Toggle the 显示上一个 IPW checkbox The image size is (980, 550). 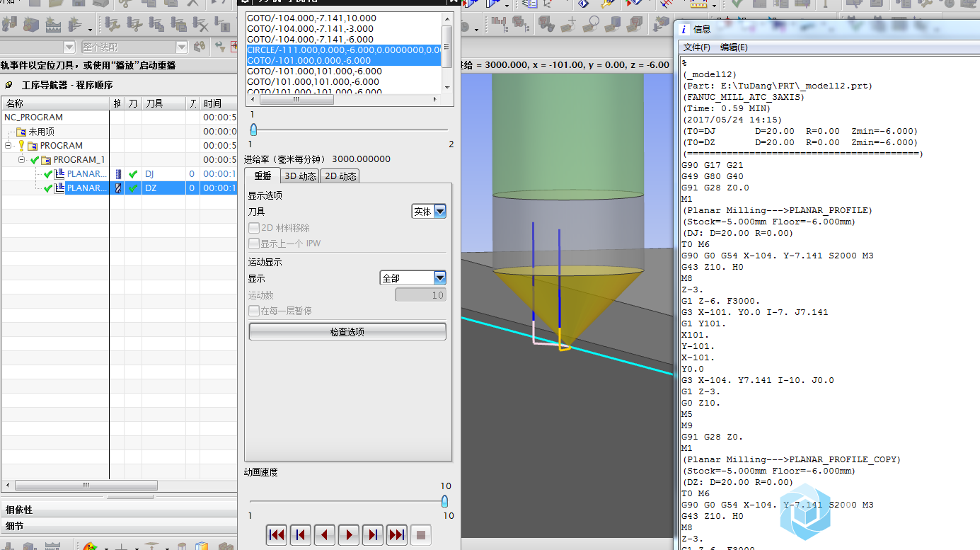[x=255, y=244]
